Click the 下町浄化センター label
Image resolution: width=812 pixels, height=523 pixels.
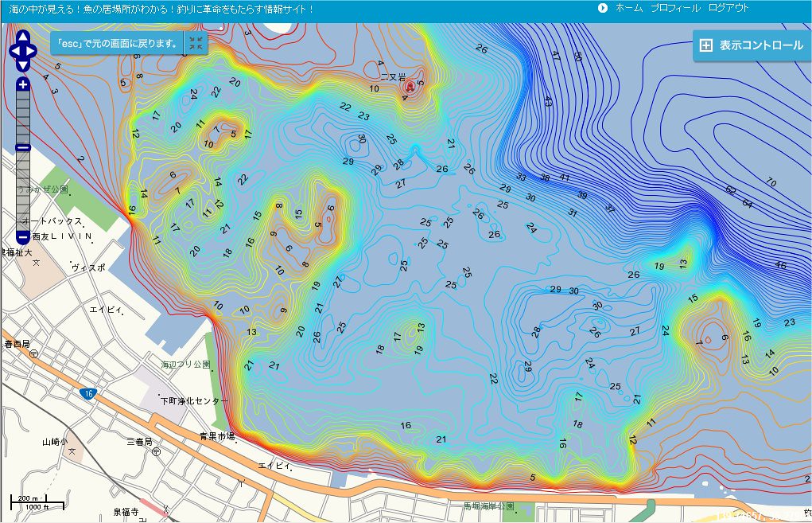pos(194,401)
